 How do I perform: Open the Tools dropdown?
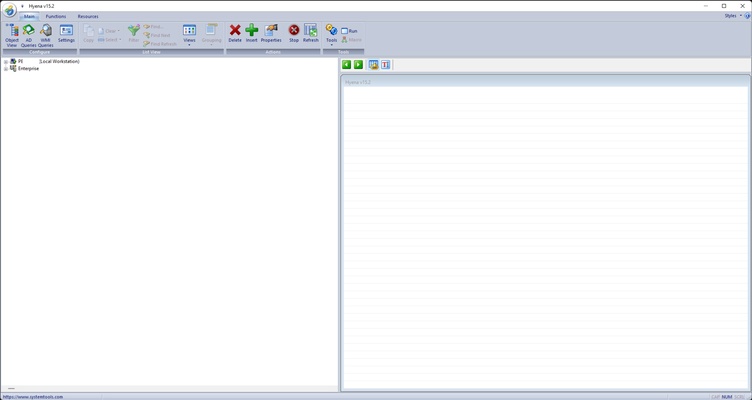(331, 35)
